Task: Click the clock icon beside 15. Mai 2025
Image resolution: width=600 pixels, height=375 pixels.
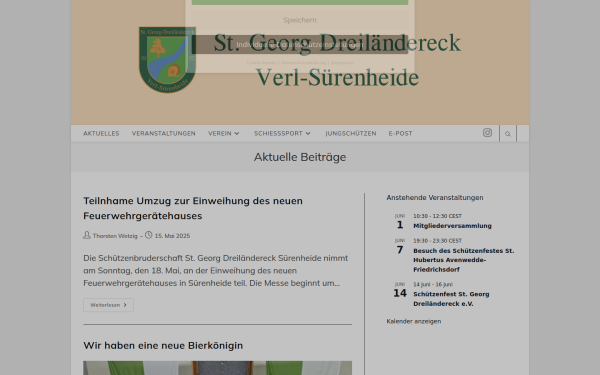Action: (x=148, y=235)
